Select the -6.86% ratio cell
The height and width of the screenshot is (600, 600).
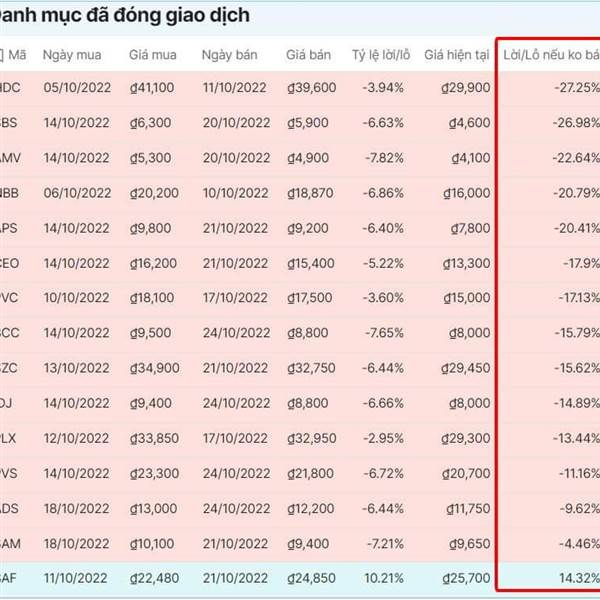tap(383, 193)
